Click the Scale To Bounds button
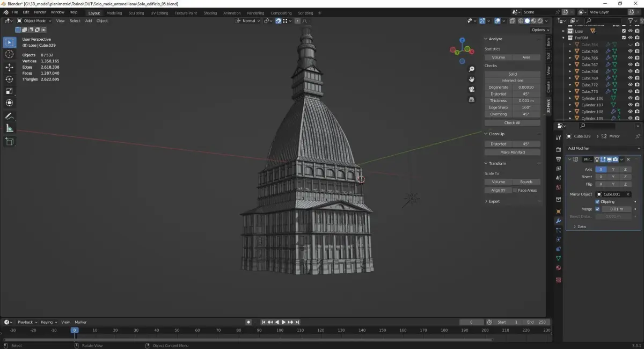This screenshot has width=644, height=349. click(x=526, y=182)
